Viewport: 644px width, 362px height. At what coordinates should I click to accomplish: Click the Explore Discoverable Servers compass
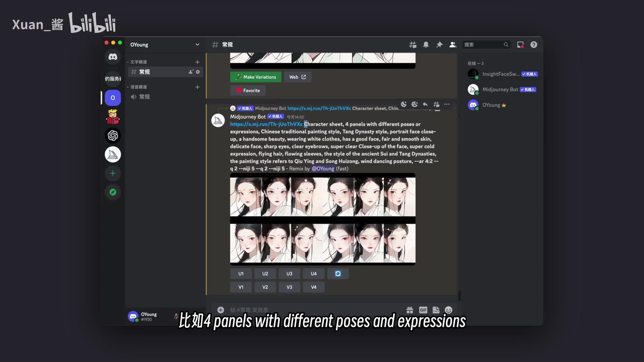pos(113,192)
